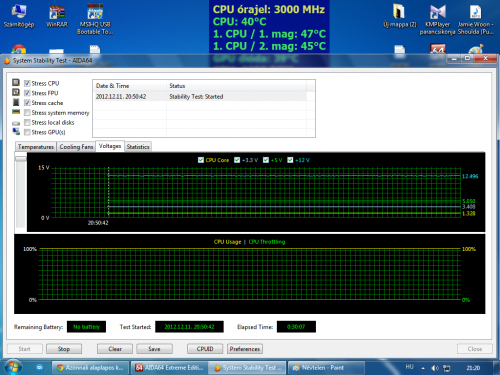
Task: Click the Stress FPU icon
Action: click(x=16, y=92)
